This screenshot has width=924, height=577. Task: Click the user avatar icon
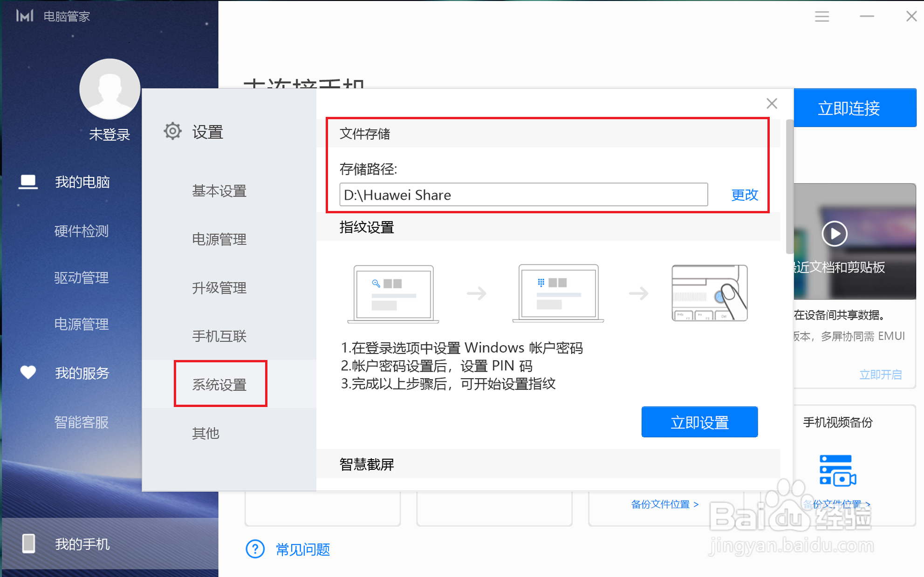110,89
